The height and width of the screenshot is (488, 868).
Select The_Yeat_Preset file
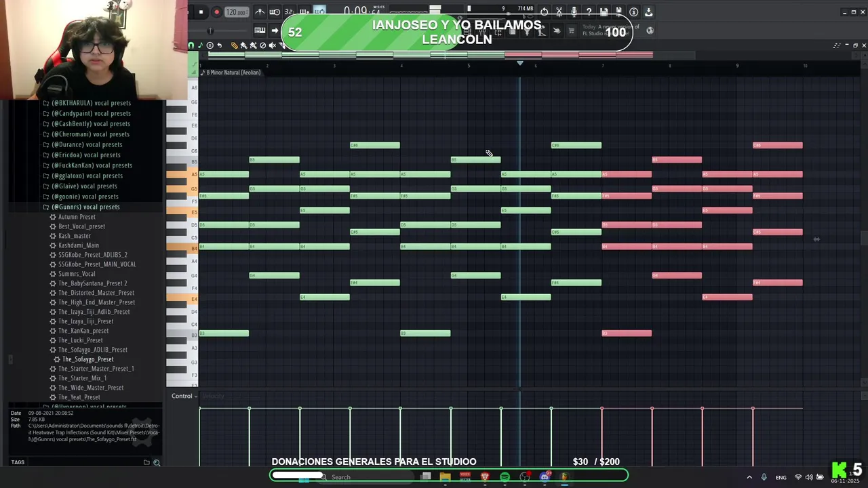(x=79, y=397)
